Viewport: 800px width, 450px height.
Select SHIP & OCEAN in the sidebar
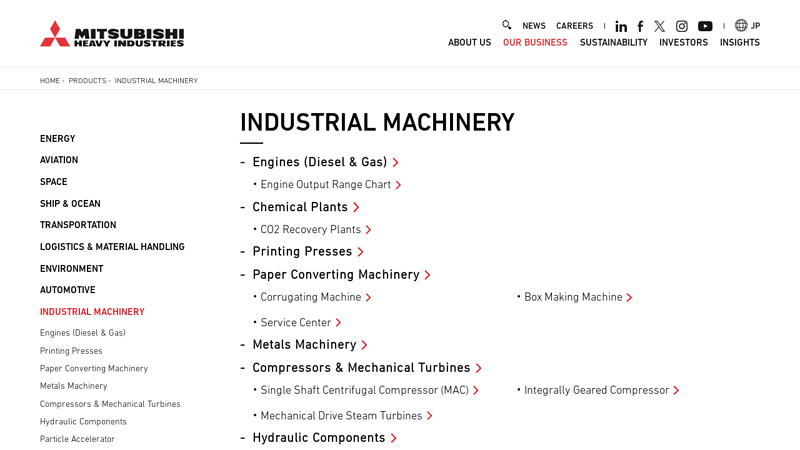70,204
